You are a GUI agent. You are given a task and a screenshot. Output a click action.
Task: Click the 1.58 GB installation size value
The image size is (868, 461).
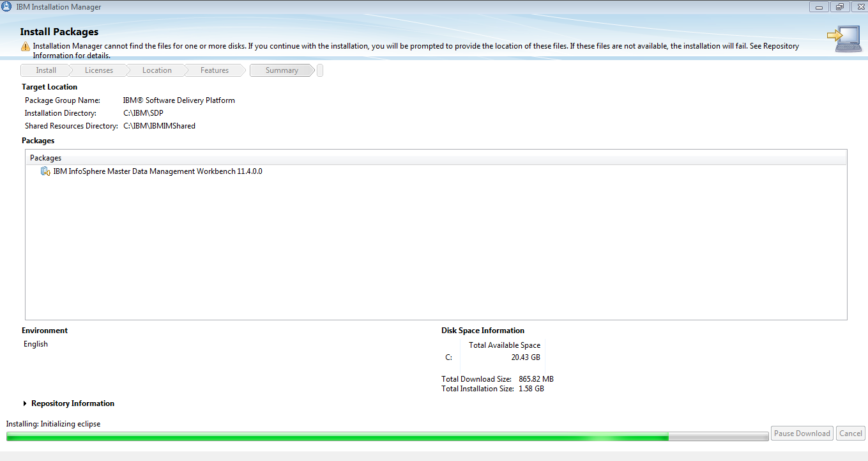click(x=531, y=389)
